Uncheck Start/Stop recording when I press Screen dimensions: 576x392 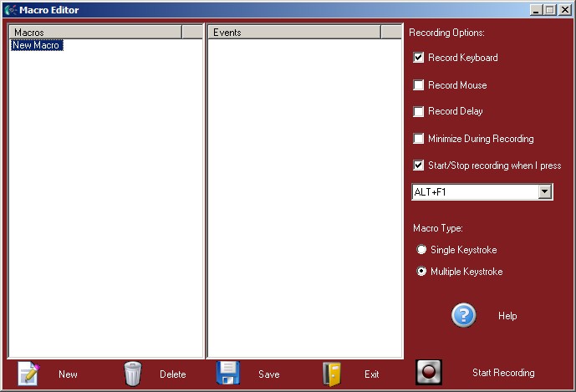click(419, 165)
